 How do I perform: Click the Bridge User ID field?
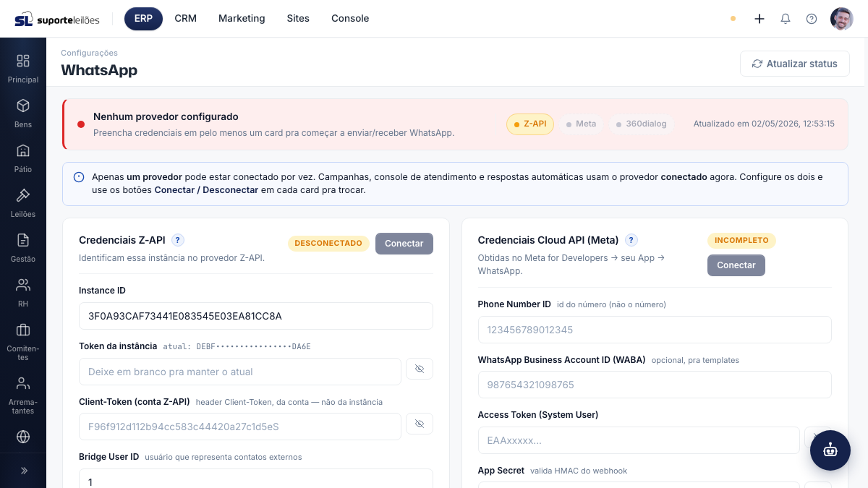[x=256, y=479]
